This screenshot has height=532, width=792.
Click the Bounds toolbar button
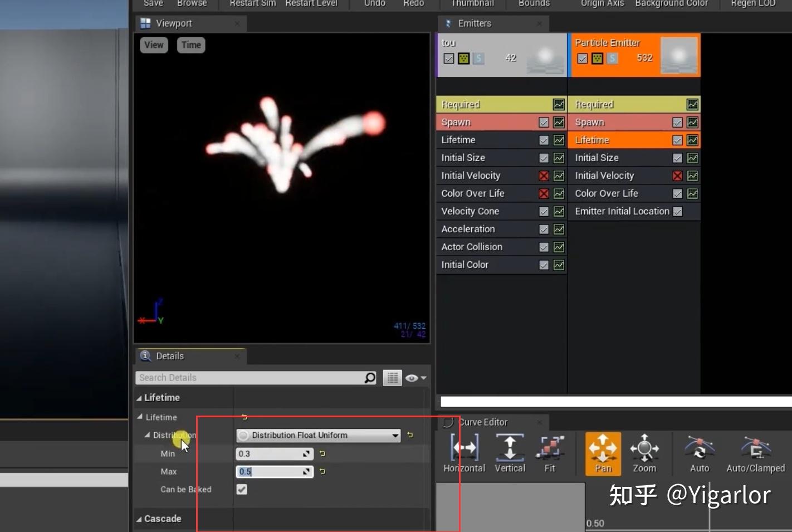tap(534, 3)
